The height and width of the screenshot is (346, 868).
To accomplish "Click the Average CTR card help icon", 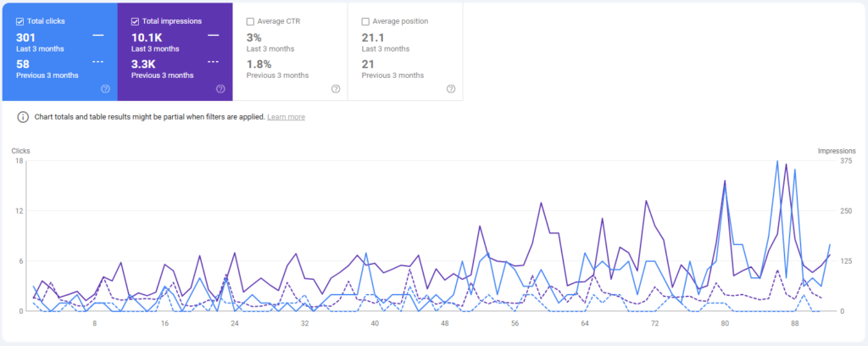I will 336,88.
